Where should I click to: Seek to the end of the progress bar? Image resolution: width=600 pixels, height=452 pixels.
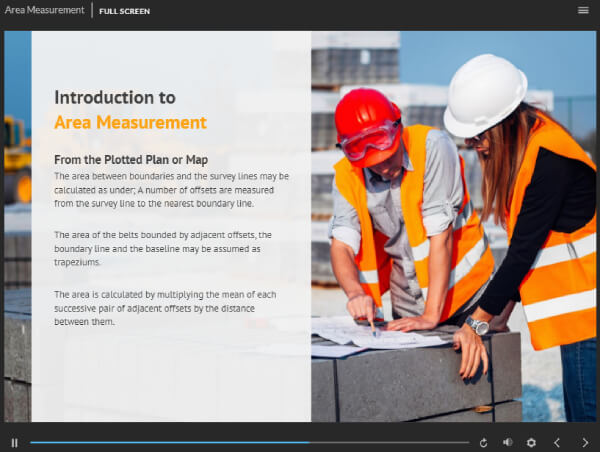[x=467, y=442]
